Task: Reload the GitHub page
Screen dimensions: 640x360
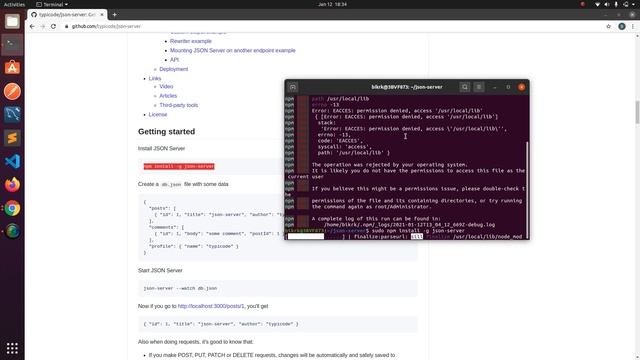Action: point(53,26)
